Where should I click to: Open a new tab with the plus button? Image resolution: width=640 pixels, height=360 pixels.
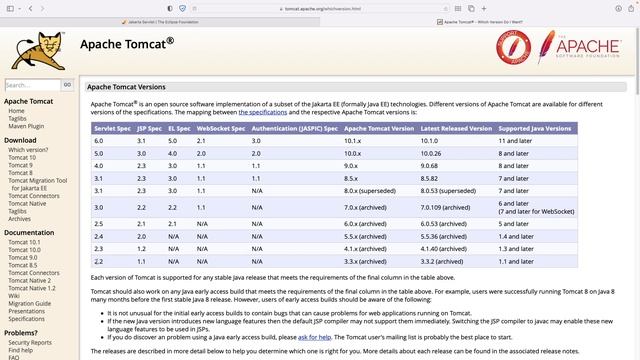click(x=484, y=9)
